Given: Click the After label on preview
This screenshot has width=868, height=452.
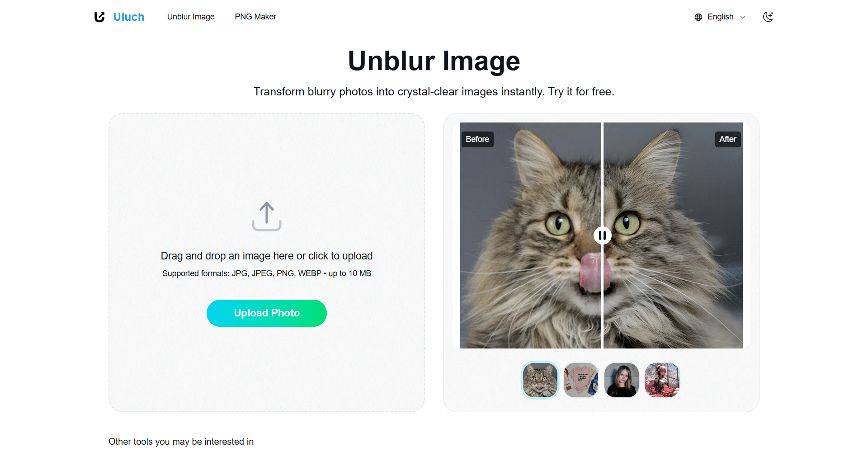Looking at the screenshot, I should coord(728,139).
